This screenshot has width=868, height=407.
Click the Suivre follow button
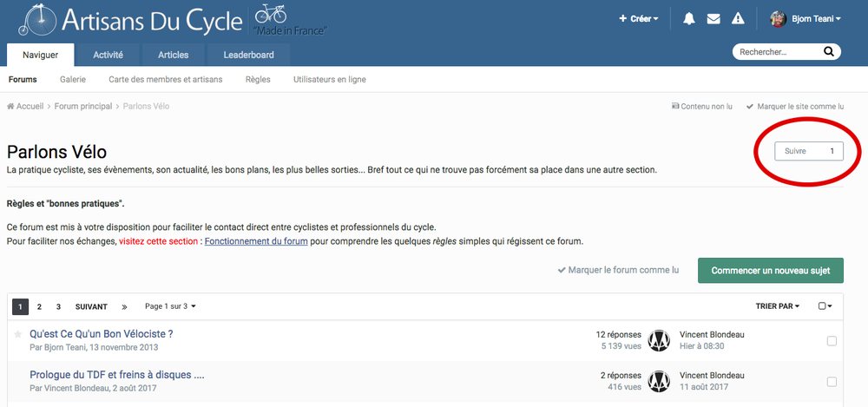coord(808,151)
